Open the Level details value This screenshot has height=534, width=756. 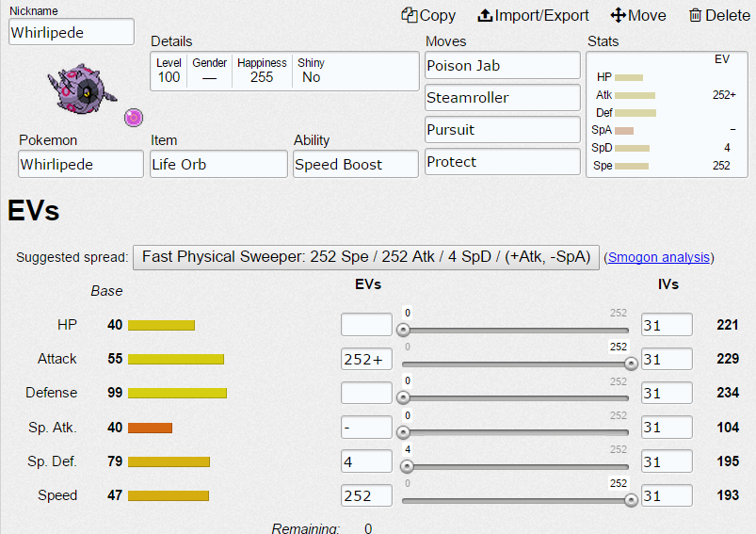pos(169,71)
